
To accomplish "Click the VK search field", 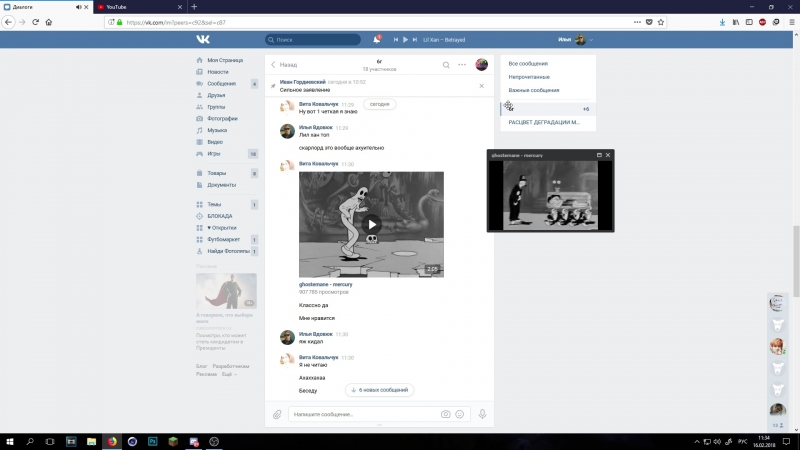I will pyautogui.click(x=313, y=39).
